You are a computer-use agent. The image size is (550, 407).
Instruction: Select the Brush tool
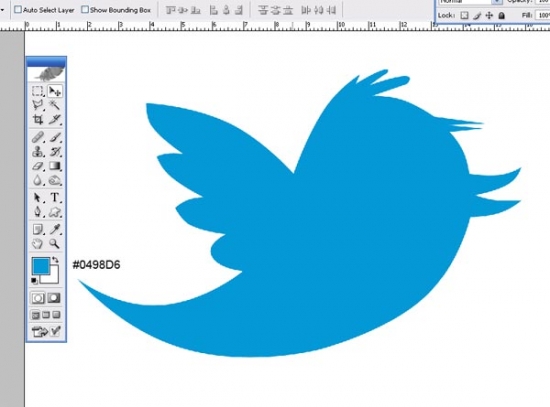[55, 137]
